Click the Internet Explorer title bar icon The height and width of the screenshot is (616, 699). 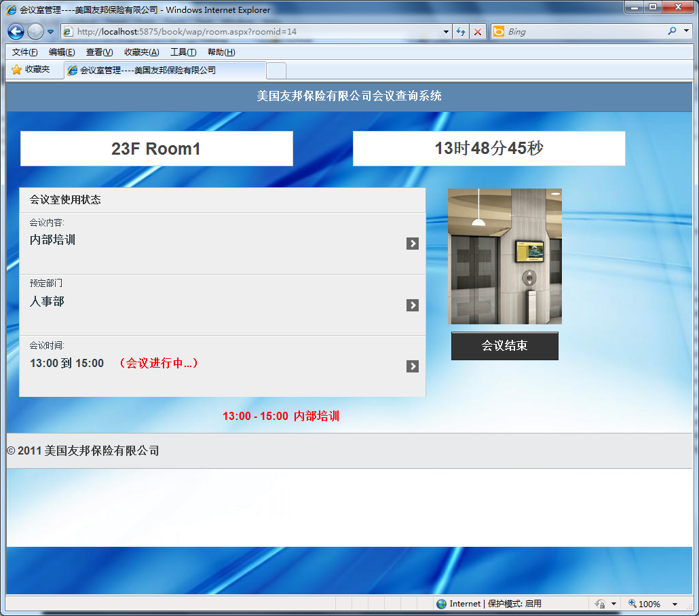(12, 9)
